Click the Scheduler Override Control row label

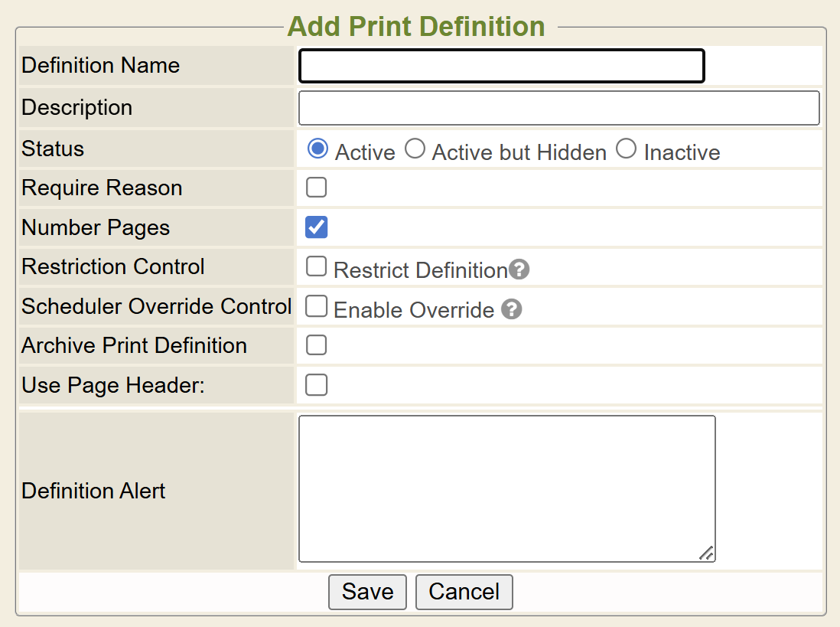[157, 306]
